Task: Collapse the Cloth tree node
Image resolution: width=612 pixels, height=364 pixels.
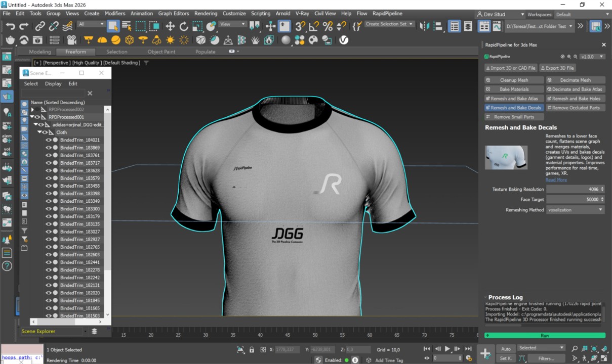Action: [x=39, y=132]
